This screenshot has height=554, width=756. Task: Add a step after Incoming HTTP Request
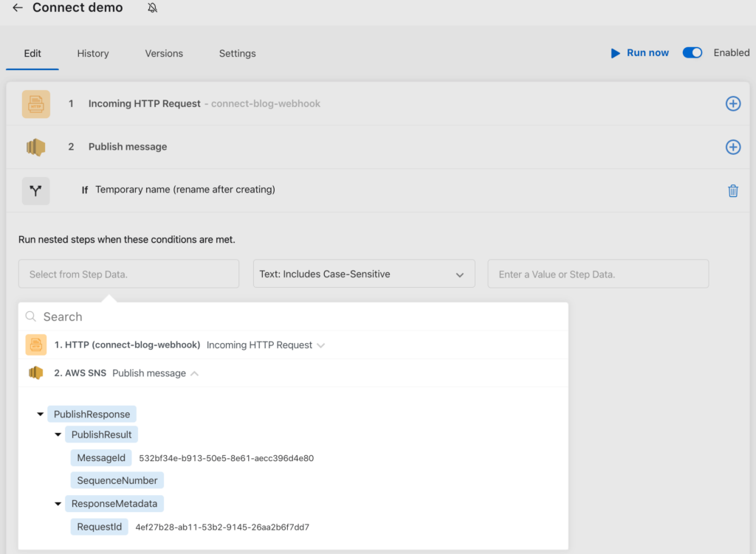pos(732,104)
